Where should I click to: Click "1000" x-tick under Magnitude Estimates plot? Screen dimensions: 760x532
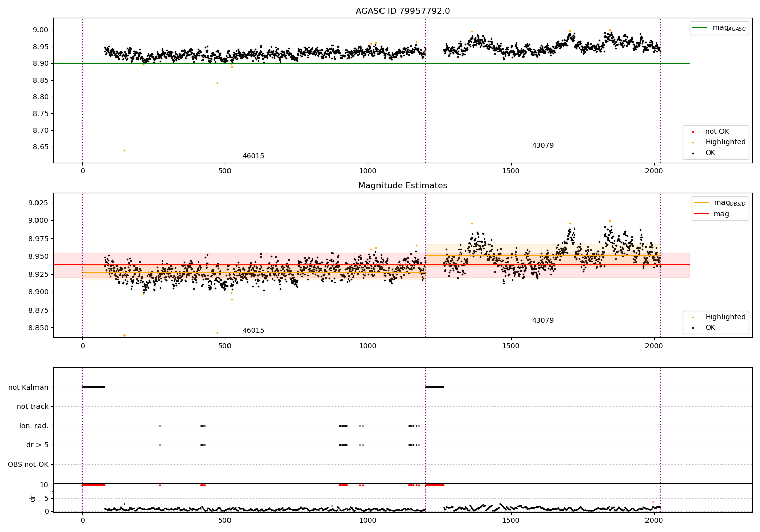point(368,346)
